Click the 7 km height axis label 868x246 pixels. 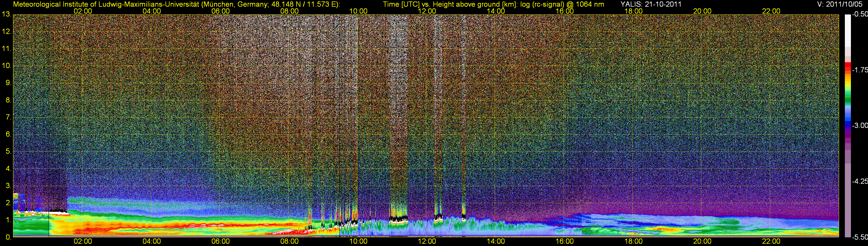point(8,117)
